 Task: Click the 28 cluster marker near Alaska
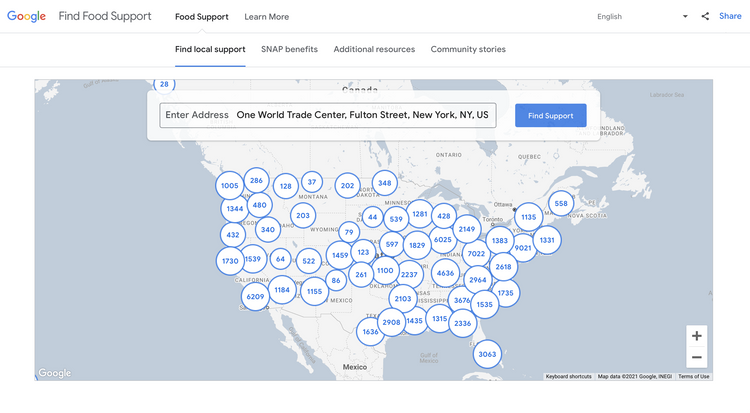coord(164,85)
